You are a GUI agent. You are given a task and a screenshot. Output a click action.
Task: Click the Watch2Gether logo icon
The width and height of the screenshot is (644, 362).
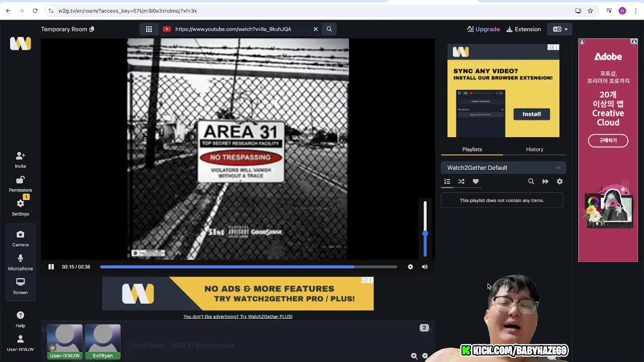click(20, 44)
